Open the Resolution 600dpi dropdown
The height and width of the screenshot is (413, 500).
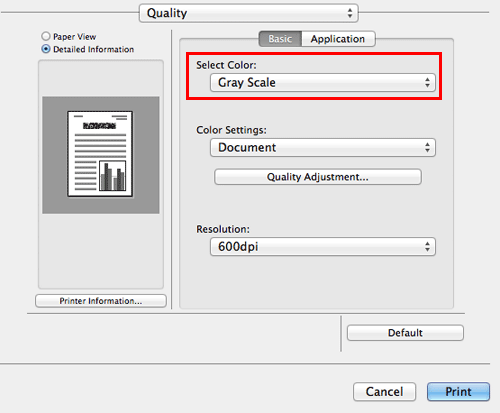tap(323, 247)
